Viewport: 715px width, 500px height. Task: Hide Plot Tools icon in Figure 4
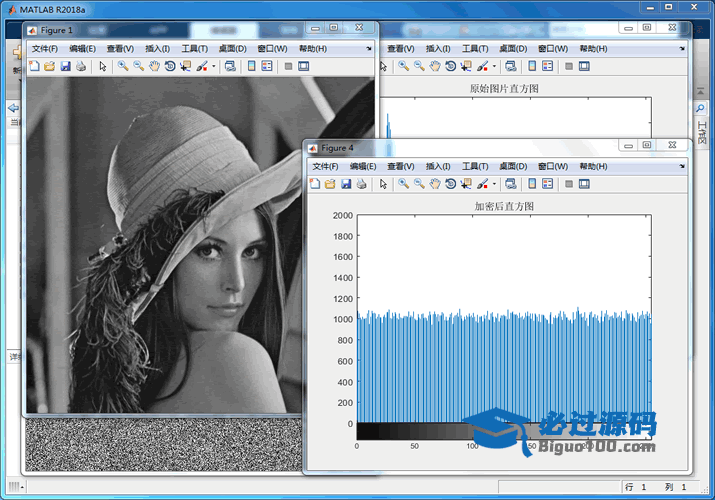click(x=569, y=184)
